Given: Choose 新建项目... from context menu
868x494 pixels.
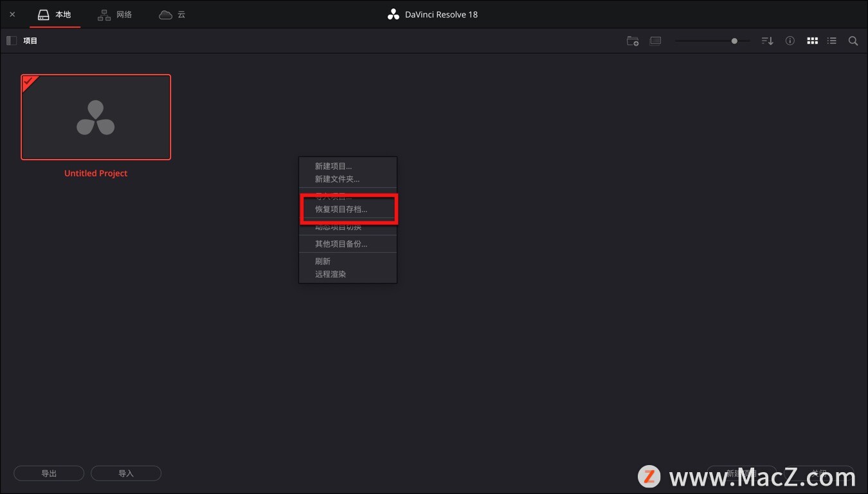Looking at the screenshot, I should 347,166.
